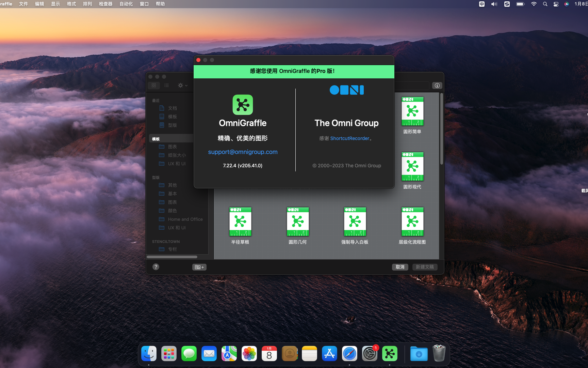Click the Wi-Fi status icon
Image resolution: width=588 pixels, height=368 pixels.
pyautogui.click(x=534, y=4)
